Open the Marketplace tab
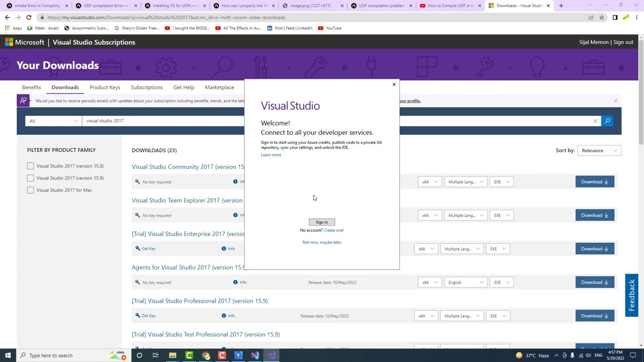Image resolution: width=644 pixels, height=362 pixels. [x=219, y=87]
